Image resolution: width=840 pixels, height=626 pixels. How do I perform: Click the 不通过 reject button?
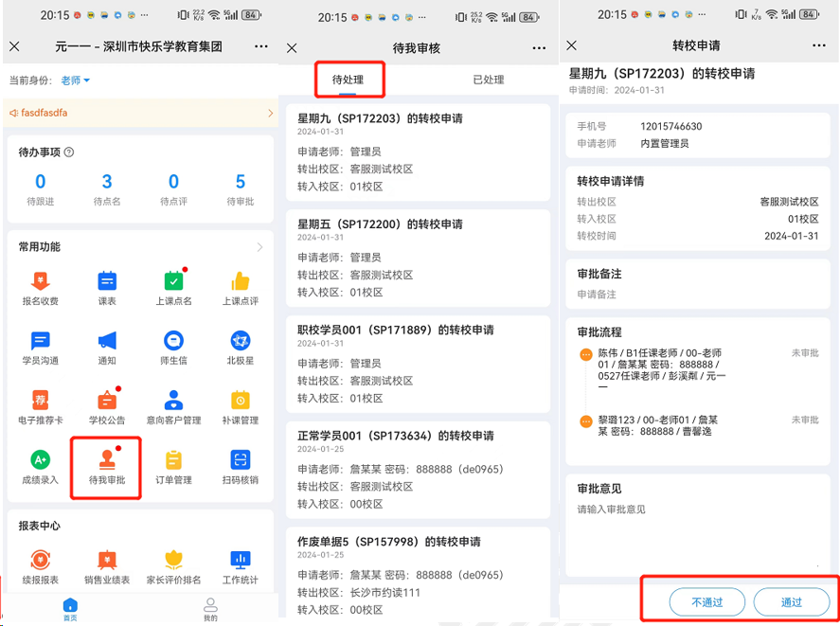click(x=706, y=601)
